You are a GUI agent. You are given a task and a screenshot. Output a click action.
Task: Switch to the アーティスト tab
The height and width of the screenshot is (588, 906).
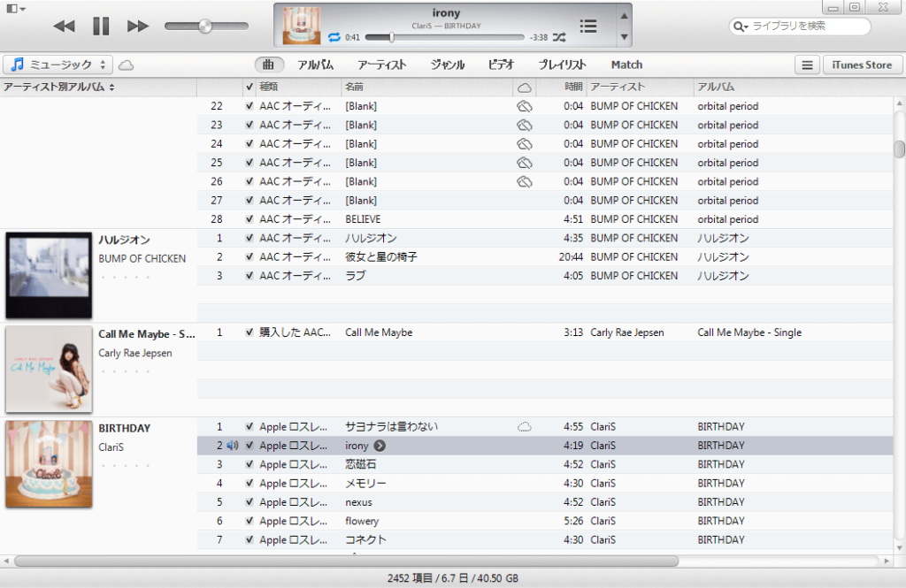point(382,65)
